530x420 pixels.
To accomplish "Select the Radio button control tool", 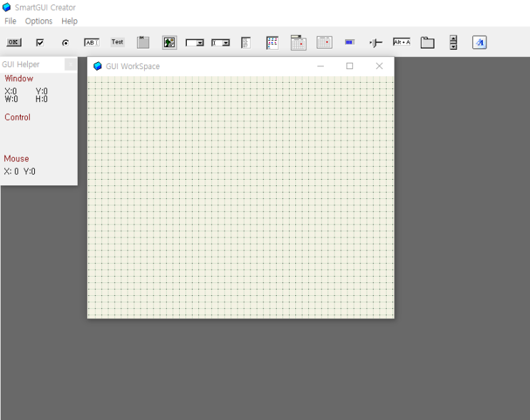I will point(66,43).
